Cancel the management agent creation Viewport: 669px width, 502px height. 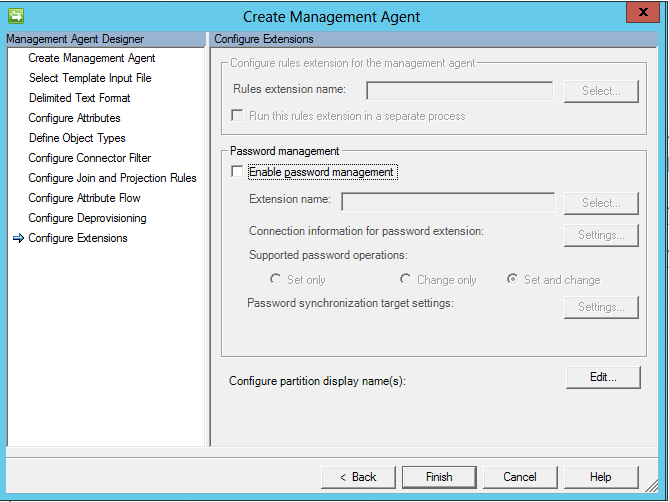point(520,477)
